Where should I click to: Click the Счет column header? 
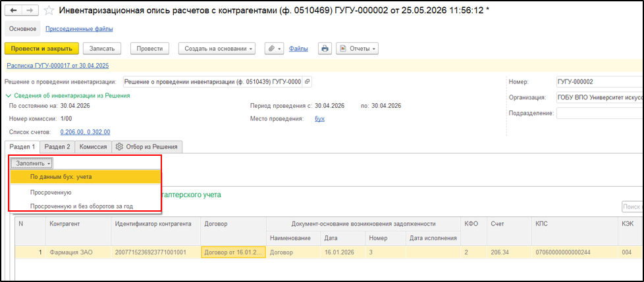coord(509,231)
